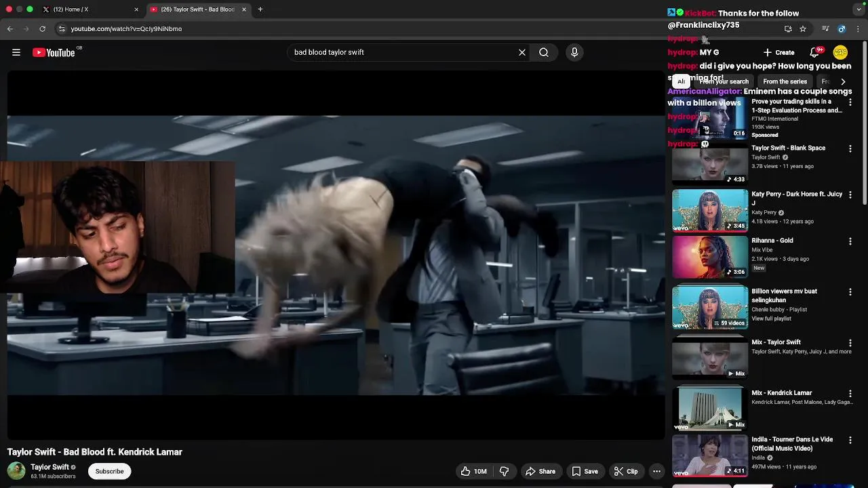868x488 pixels.
Task: Open the YouTube hamburger guide menu
Action: coord(16,52)
